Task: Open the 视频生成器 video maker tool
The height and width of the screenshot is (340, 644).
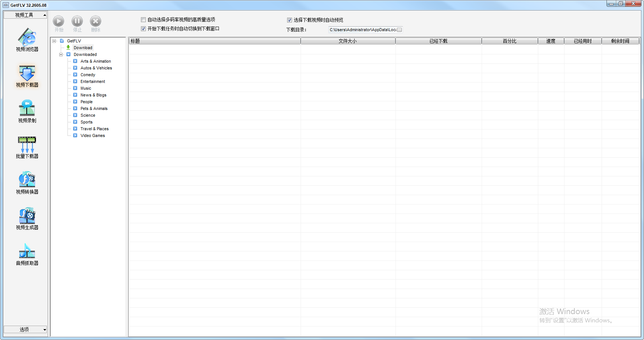Action: click(x=27, y=218)
